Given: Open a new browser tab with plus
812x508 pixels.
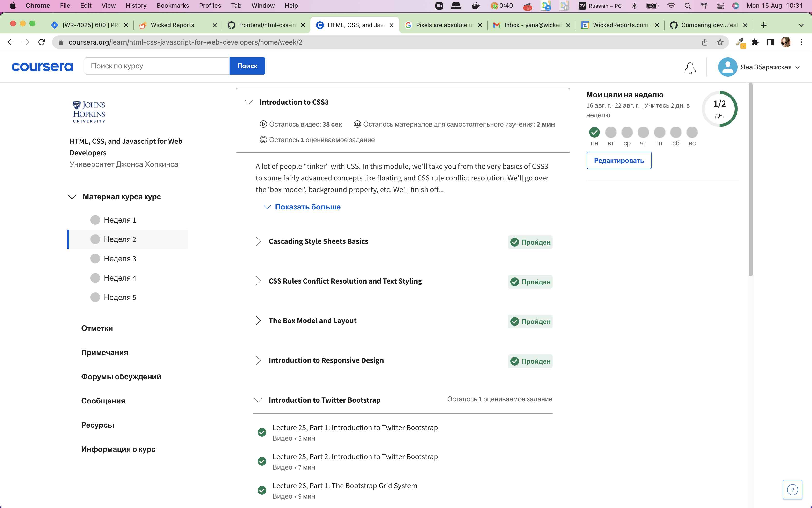Looking at the screenshot, I should (x=764, y=25).
